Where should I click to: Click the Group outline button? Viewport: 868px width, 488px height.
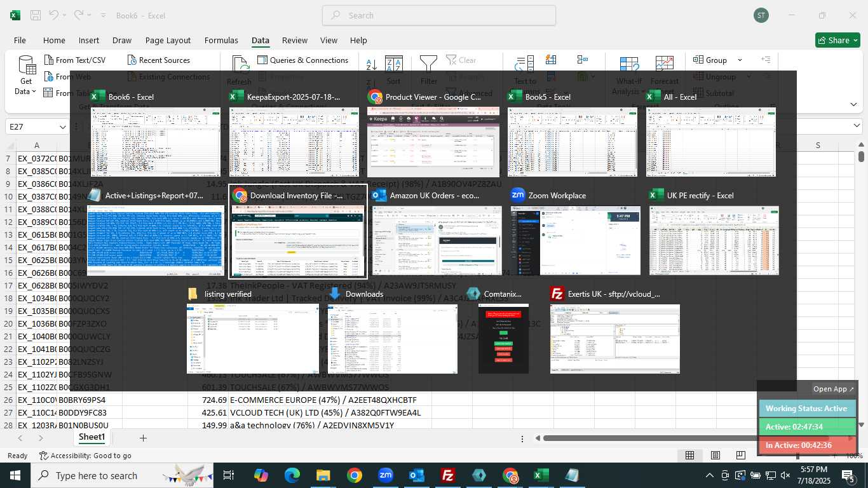click(x=710, y=60)
